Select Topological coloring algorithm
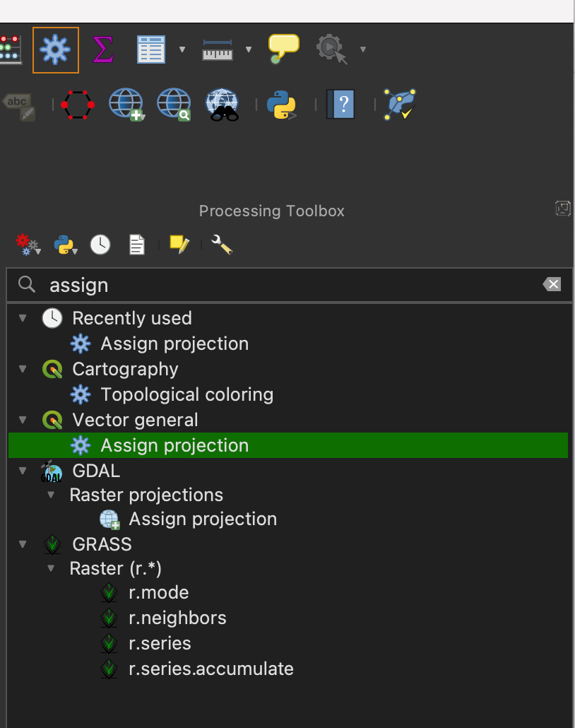 pyautogui.click(x=186, y=394)
